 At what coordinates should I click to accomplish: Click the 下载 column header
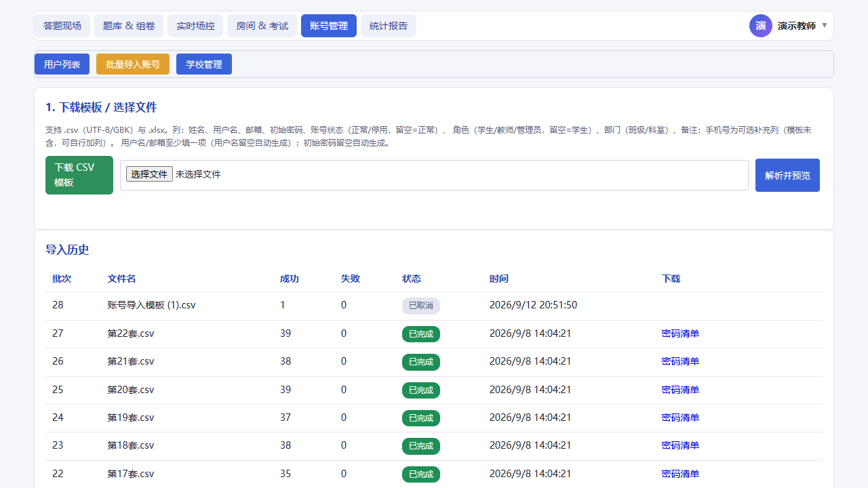(x=671, y=279)
